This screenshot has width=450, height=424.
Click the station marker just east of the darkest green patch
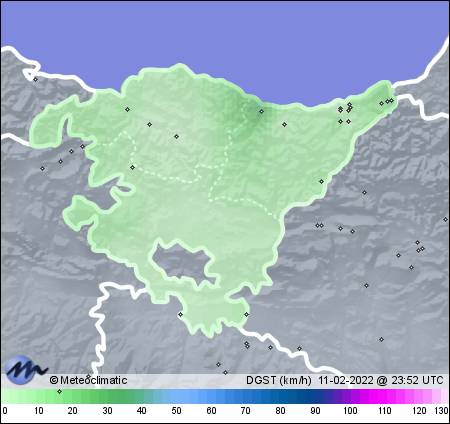click(x=284, y=124)
